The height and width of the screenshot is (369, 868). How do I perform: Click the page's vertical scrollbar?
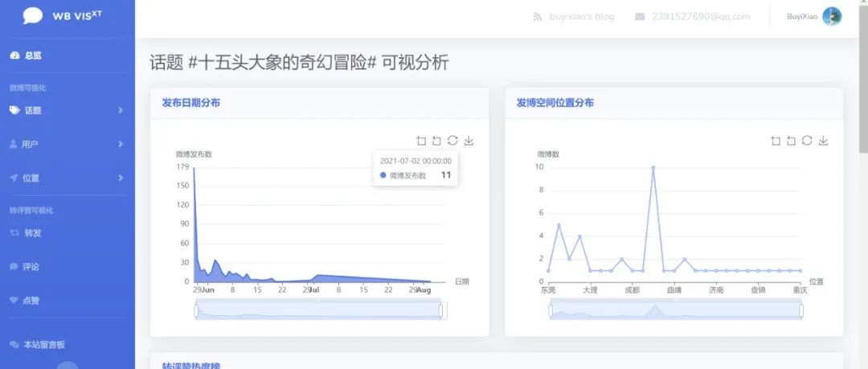pyautogui.click(x=862, y=80)
